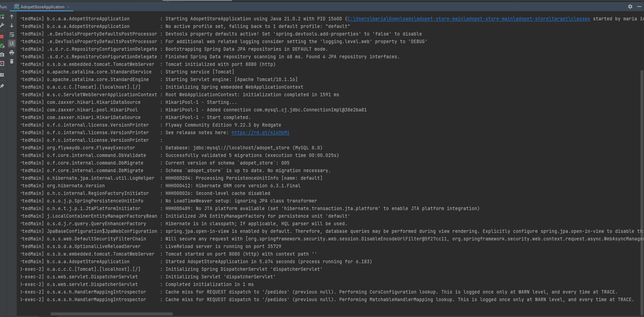Click 'org.hibernate.Version' logger name

pyautogui.click(x=76, y=186)
